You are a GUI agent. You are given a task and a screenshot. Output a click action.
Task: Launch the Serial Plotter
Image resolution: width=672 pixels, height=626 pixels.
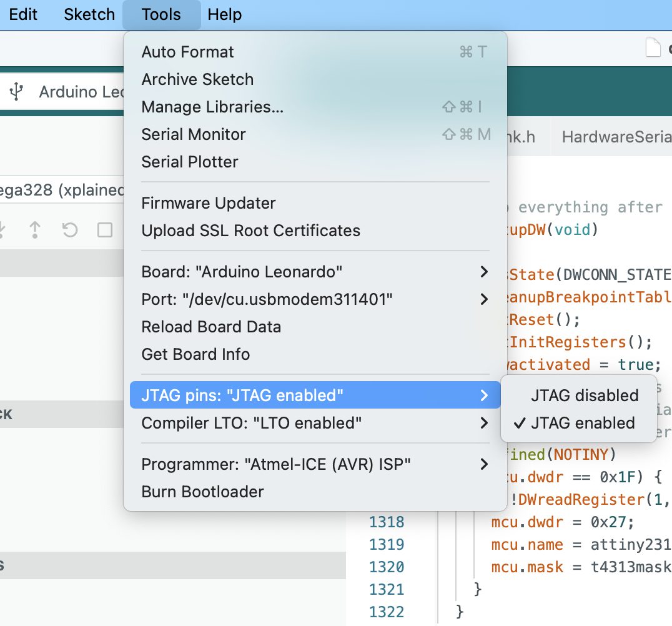[x=315, y=162]
